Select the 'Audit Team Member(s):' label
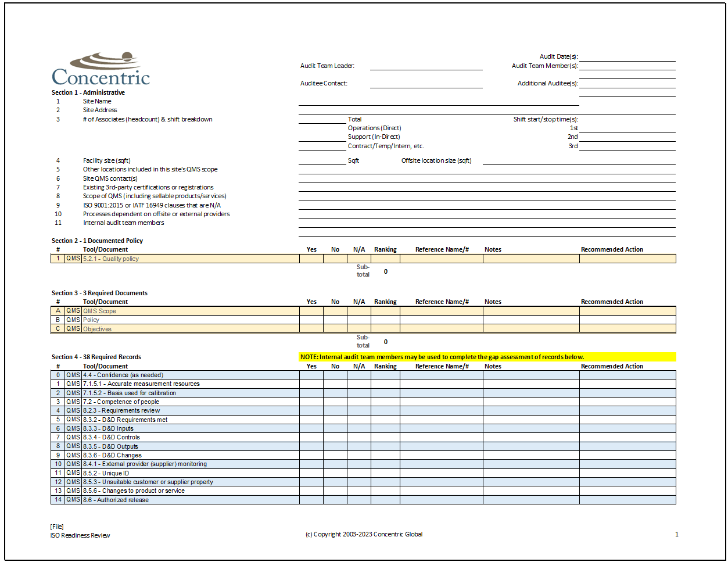The height and width of the screenshot is (562, 728). (x=545, y=66)
